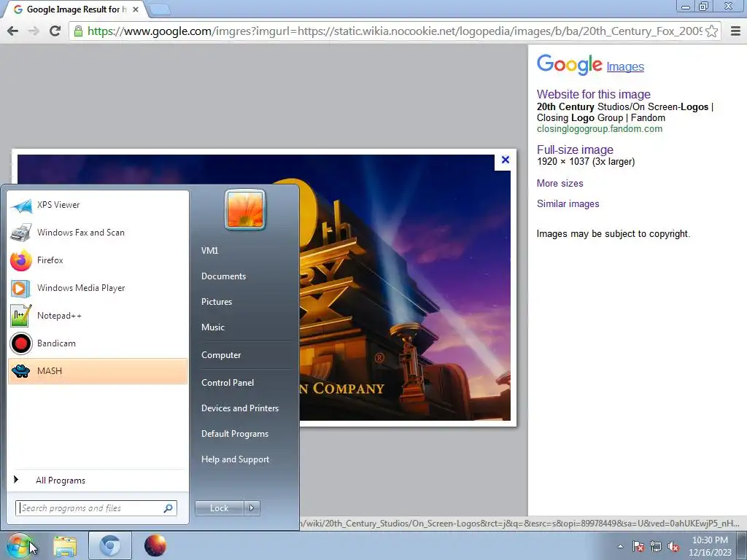Show hidden tray icons arrow
This screenshot has width=747, height=560.
[x=620, y=546]
